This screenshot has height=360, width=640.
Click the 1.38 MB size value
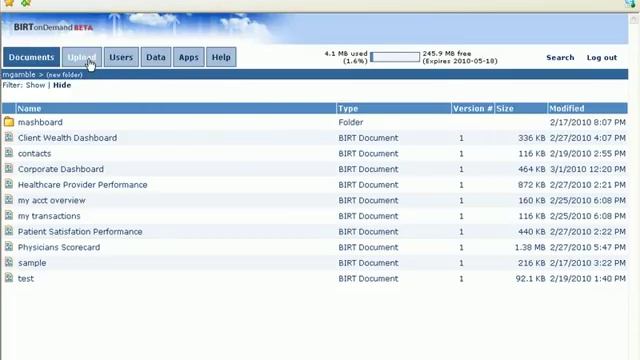tap(530, 247)
